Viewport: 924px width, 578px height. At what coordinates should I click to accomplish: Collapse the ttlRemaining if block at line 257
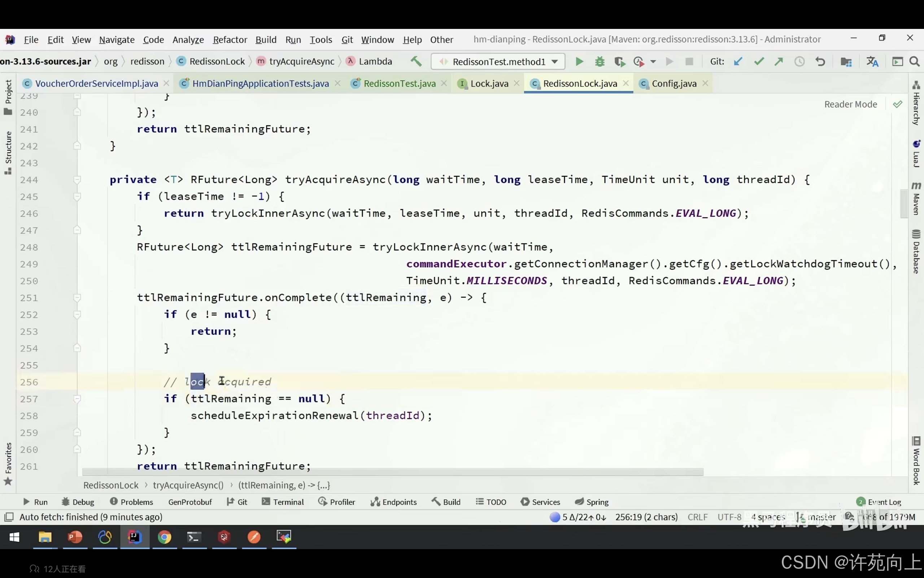pos(77,399)
